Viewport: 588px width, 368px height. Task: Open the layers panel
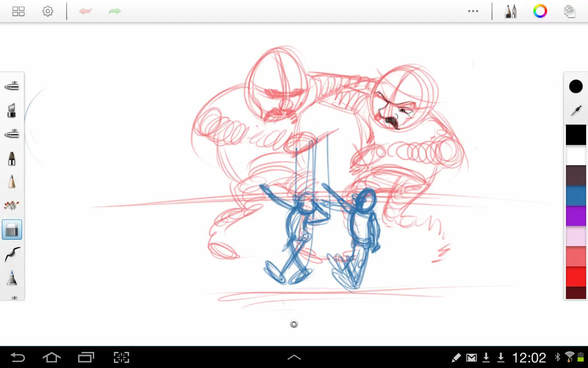(570, 11)
